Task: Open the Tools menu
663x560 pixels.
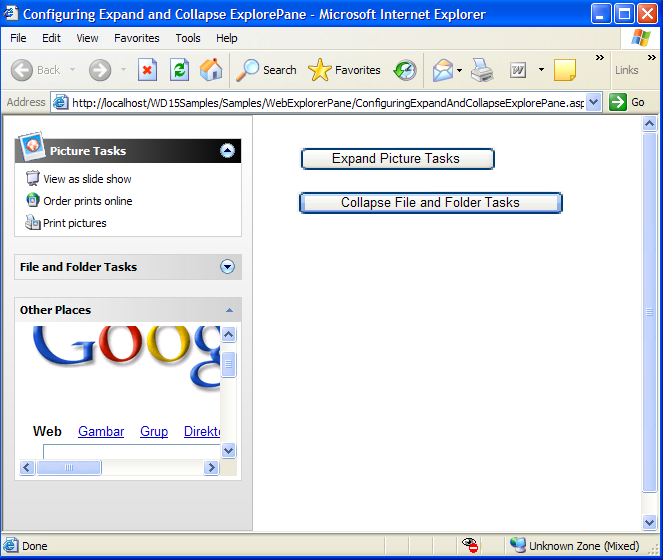Action: click(x=188, y=38)
